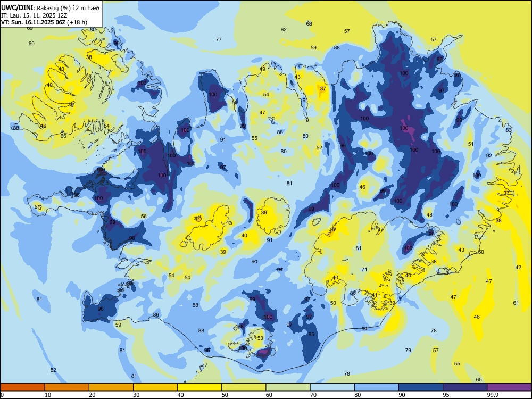Click the map value '53' in the south
Viewport: 532px width, 399px height.
pyautogui.click(x=260, y=338)
